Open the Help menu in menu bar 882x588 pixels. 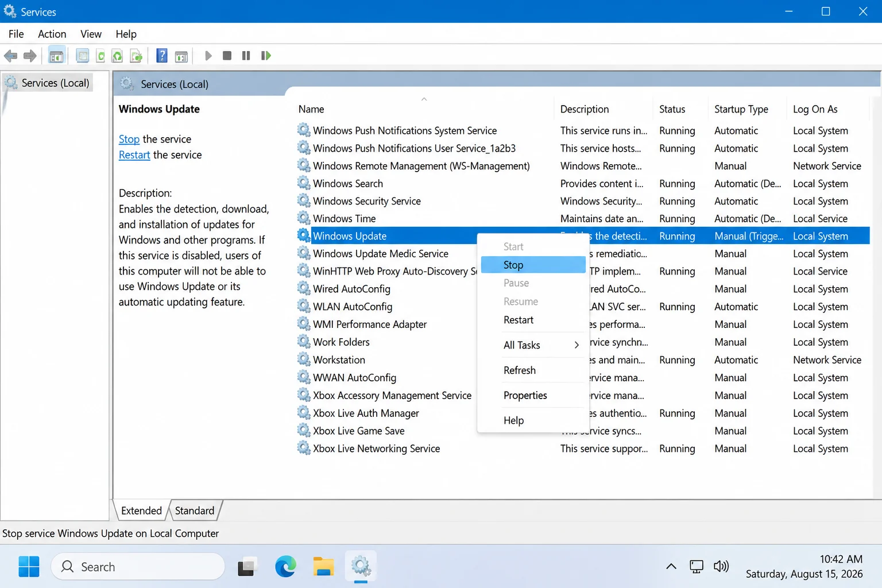126,34
